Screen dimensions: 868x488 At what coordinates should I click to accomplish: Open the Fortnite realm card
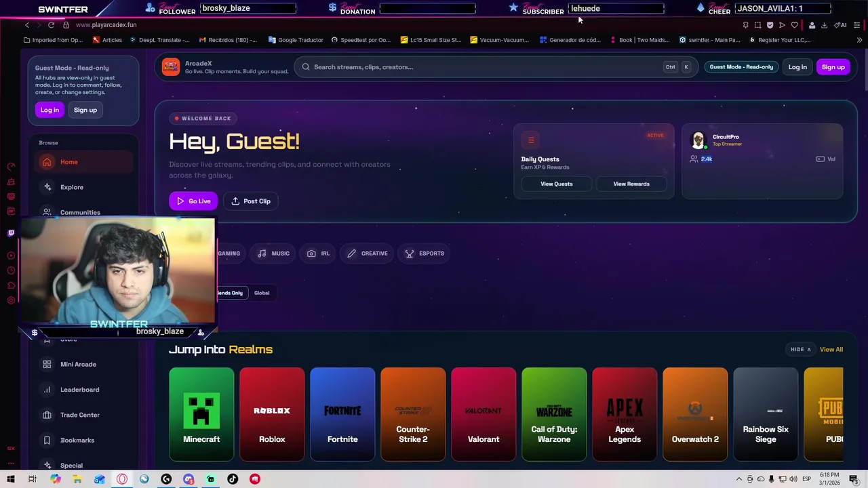coord(342,414)
